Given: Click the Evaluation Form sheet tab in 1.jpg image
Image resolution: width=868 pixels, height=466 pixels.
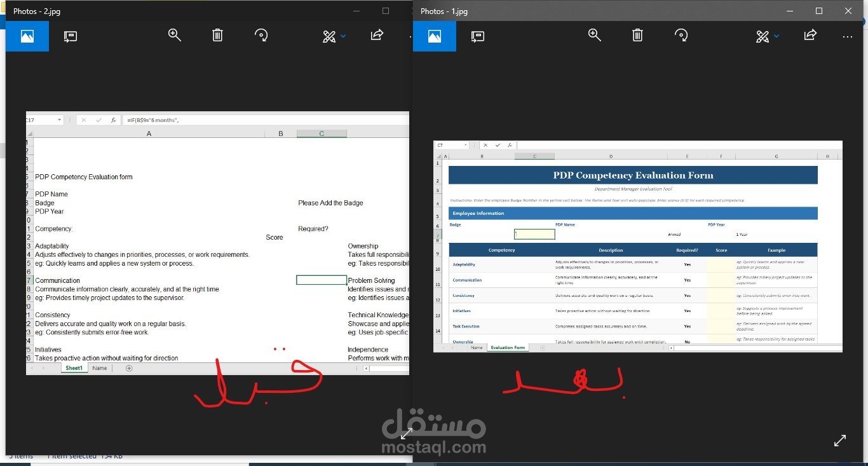Looking at the screenshot, I should click(508, 348).
